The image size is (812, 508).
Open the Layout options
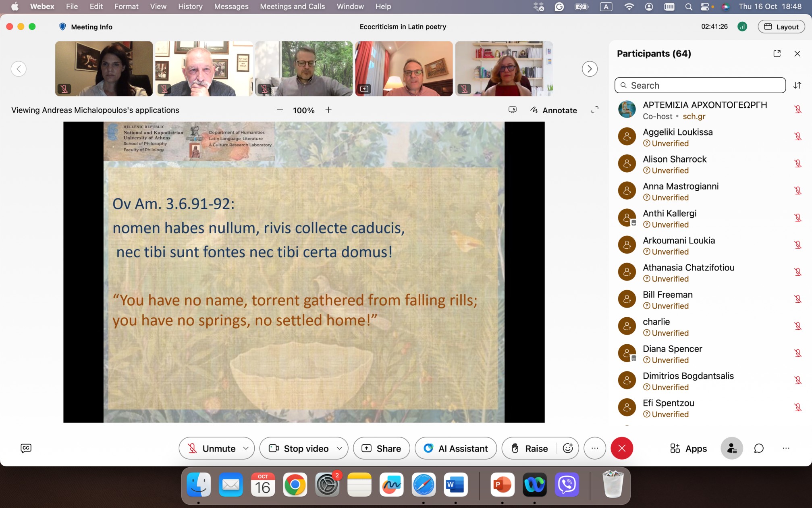point(781,27)
